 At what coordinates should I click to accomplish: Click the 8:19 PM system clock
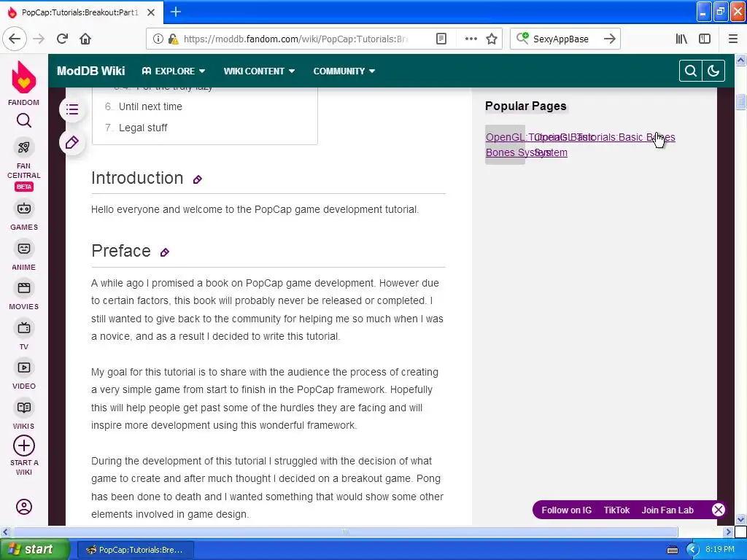[x=720, y=550]
